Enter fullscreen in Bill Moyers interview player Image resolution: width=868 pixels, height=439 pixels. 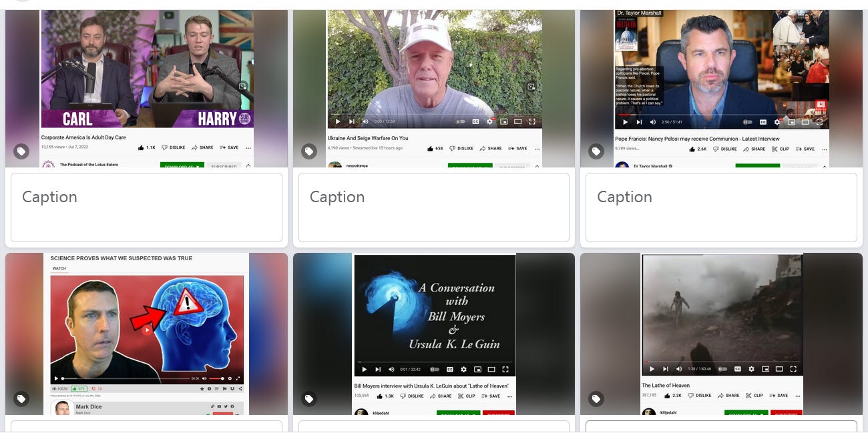tap(505, 369)
